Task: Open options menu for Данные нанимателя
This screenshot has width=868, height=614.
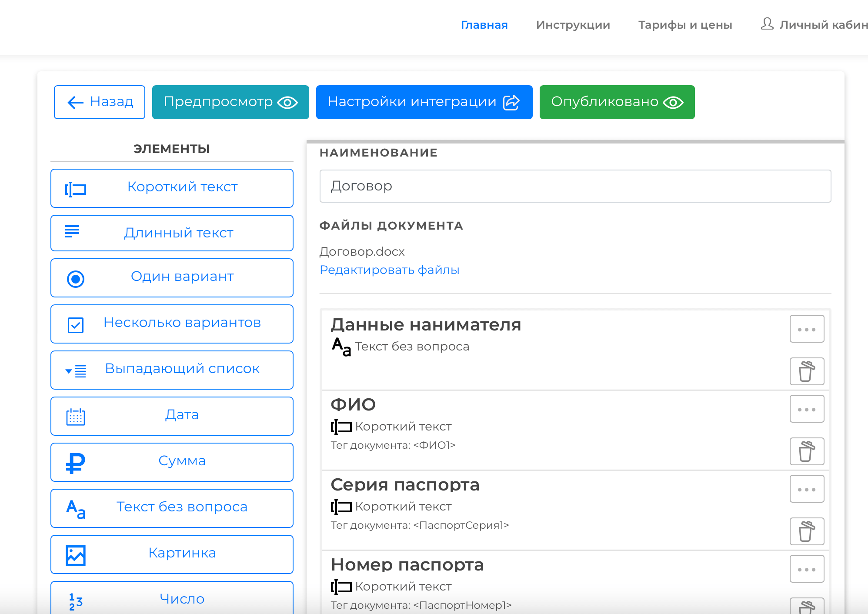Action: [807, 329]
